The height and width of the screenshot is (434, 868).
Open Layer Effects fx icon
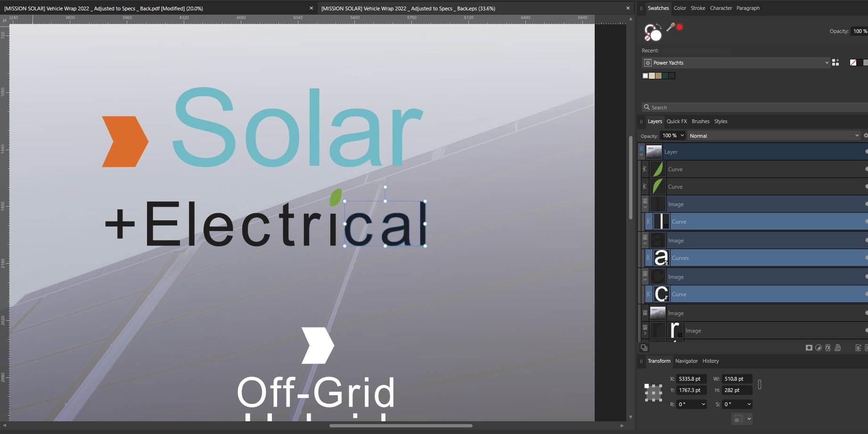828,348
